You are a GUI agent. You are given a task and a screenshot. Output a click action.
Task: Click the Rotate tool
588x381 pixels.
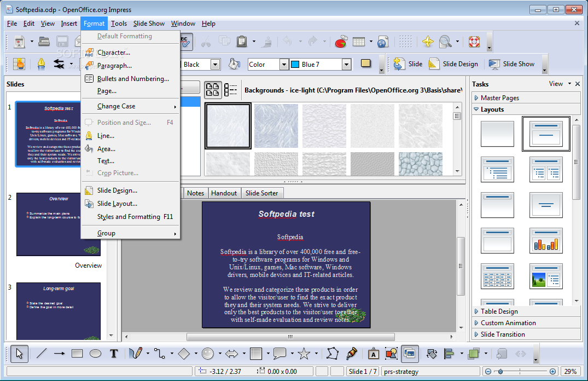coord(432,354)
